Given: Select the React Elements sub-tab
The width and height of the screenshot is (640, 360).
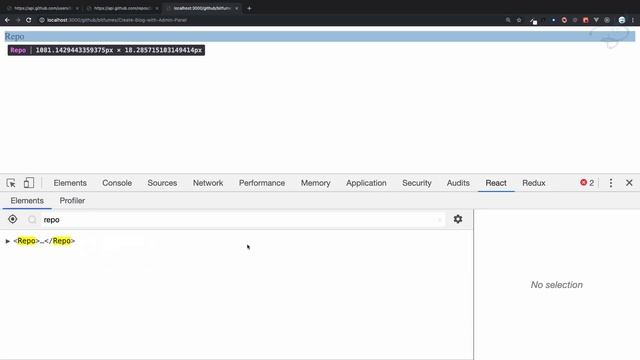Looking at the screenshot, I should point(27,200).
